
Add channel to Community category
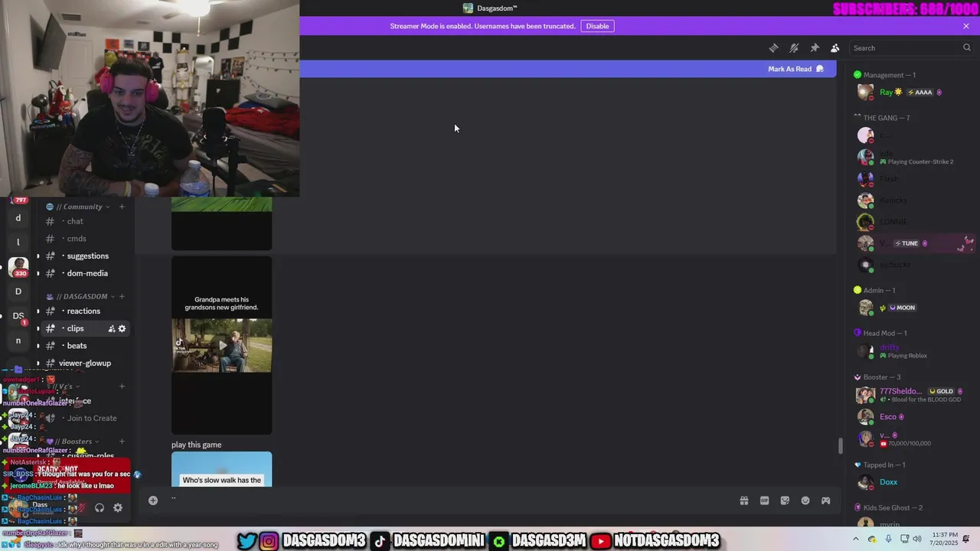tap(122, 207)
